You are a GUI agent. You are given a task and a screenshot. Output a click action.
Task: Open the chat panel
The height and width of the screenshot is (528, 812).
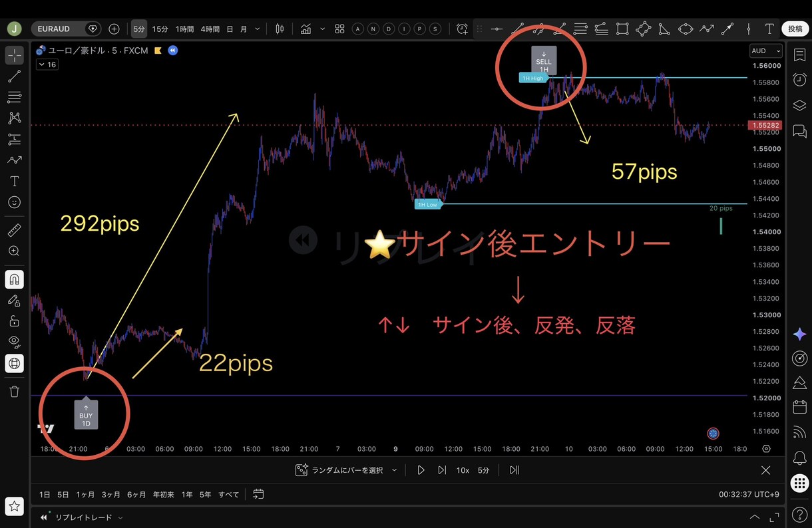(x=799, y=131)
